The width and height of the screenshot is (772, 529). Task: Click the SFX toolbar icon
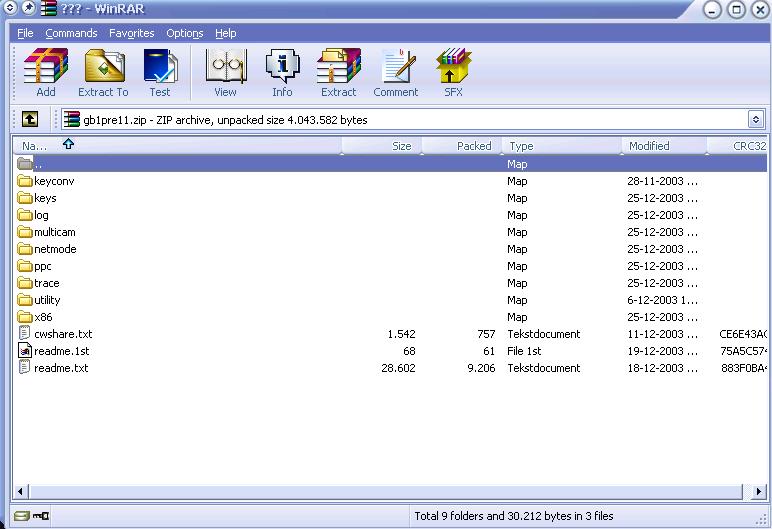tap(453, 66)
